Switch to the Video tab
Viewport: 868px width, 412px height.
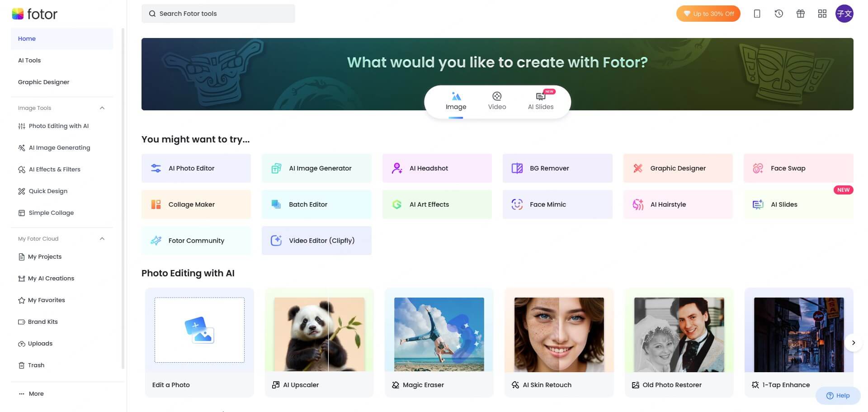coord(497,102)
